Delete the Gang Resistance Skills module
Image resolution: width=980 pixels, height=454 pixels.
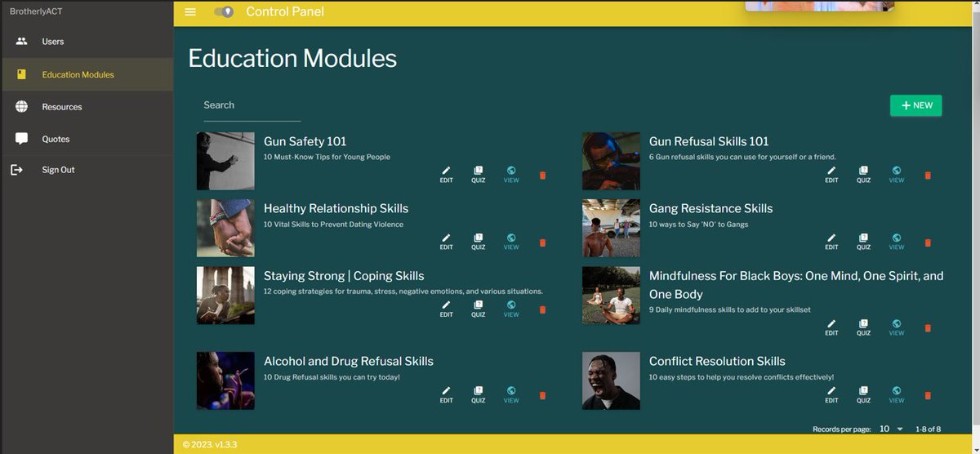(928, 243)
